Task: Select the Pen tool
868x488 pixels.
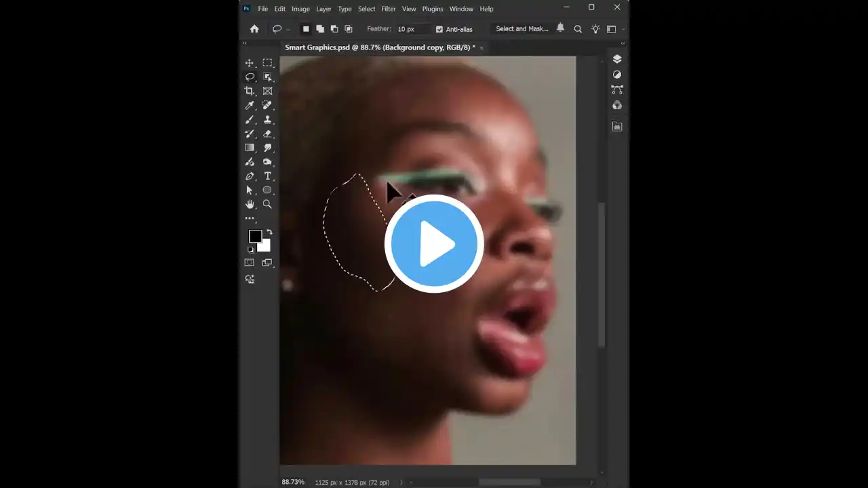Action: (x=250, y=176)
